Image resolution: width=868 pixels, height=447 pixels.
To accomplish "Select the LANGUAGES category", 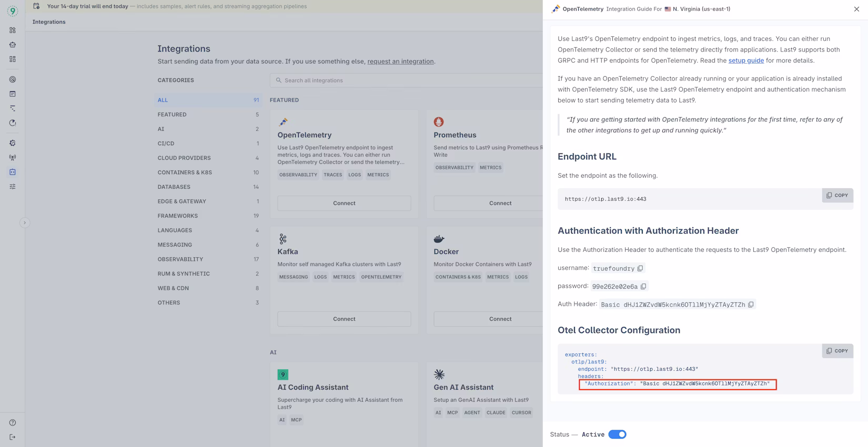I will coord(208,230).
